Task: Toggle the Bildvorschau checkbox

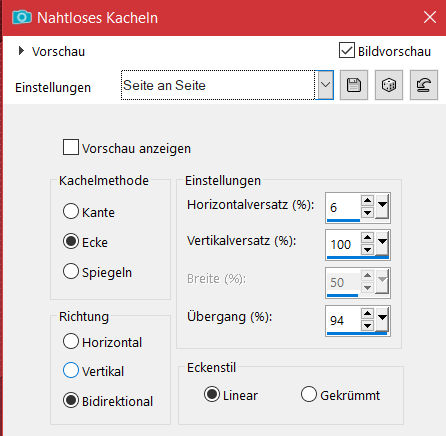Action: click(x=347, y=50)
